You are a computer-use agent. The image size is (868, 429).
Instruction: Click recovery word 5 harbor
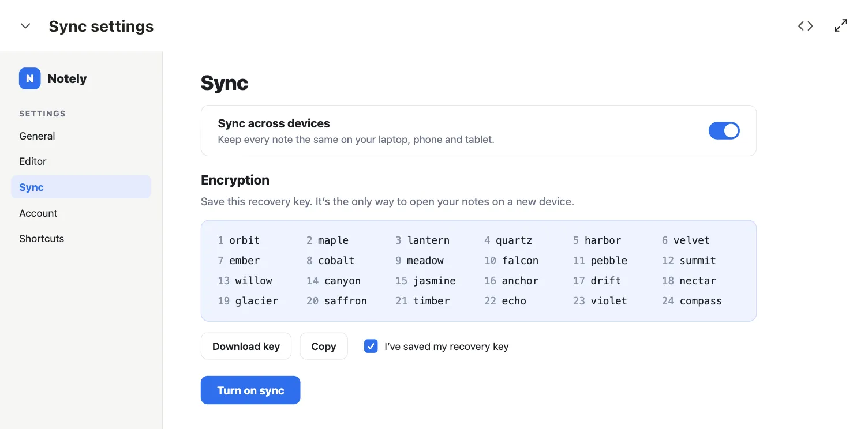(x=597, y=240)
